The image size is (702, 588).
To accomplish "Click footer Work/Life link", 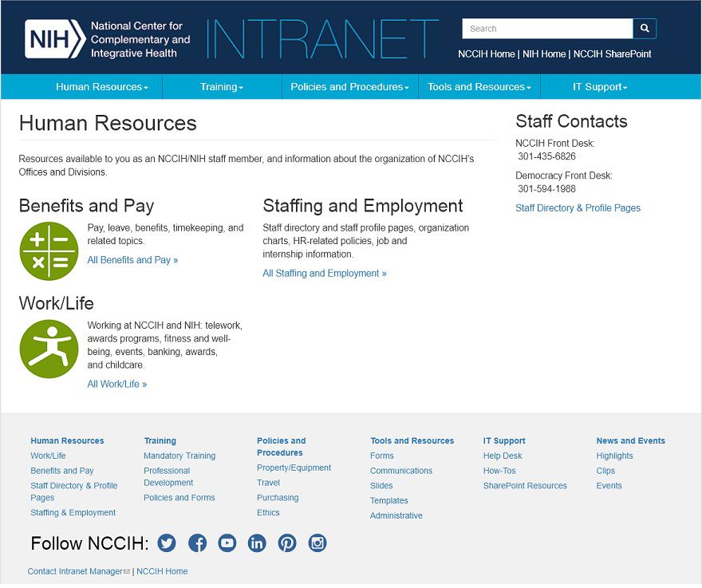I will 48,456.
